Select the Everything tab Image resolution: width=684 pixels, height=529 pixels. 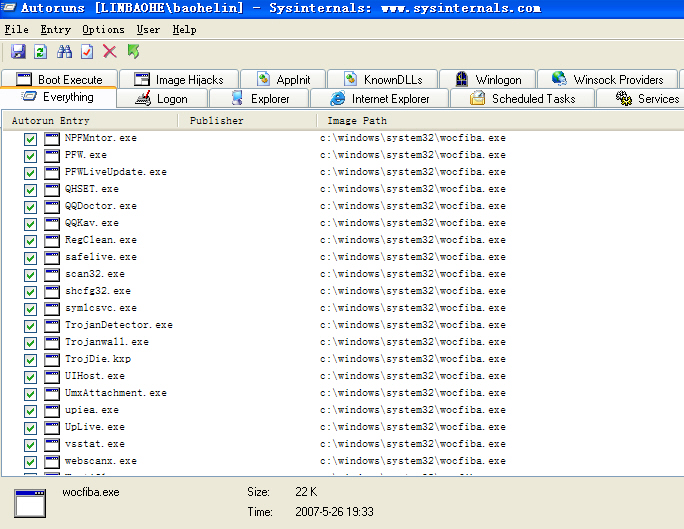click(x=58, y=97)
